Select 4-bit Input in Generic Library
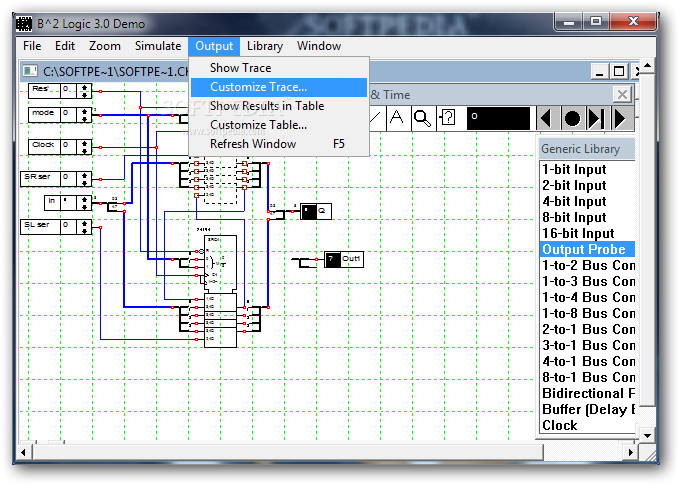The width and height of the screenshot is (680, 485). point(588,201)
